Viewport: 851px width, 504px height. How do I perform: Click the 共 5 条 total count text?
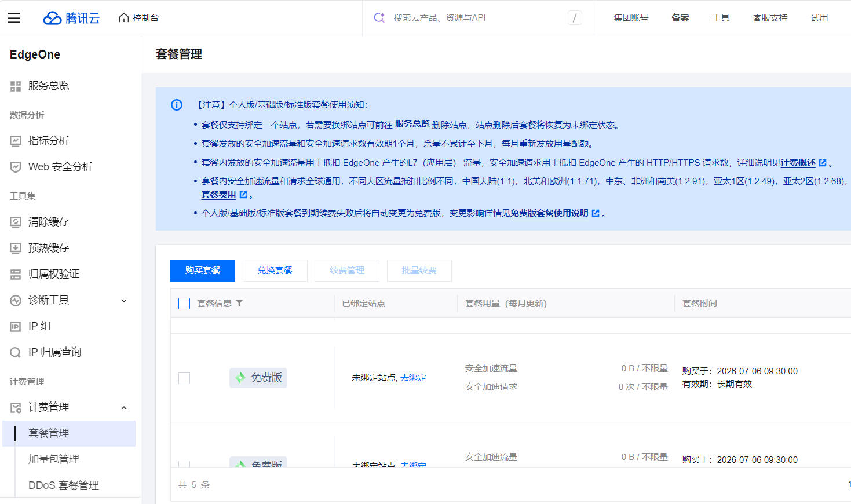click(x=194, y=485)
